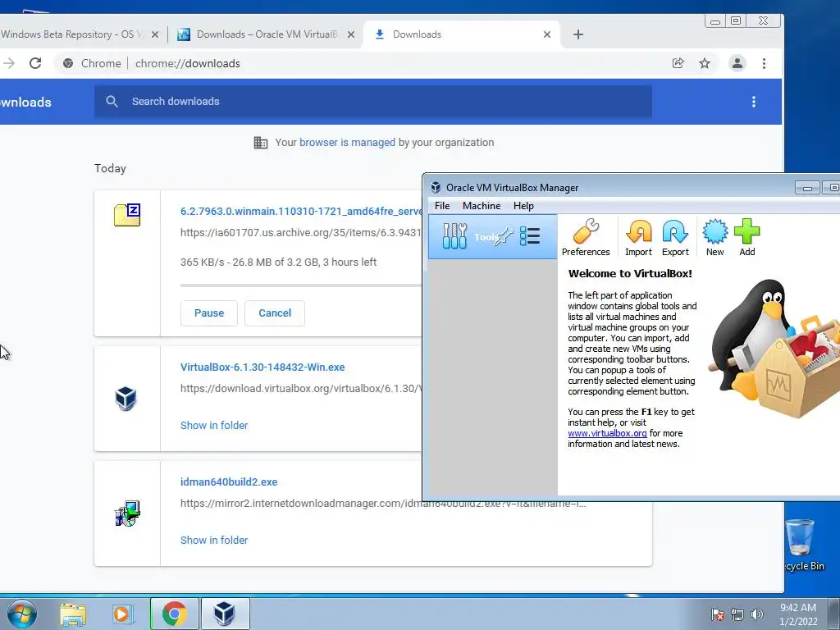Viewport: 840px width, 630px height.
Task: Bookmark this page with the star
Action: tap(705, 63)
